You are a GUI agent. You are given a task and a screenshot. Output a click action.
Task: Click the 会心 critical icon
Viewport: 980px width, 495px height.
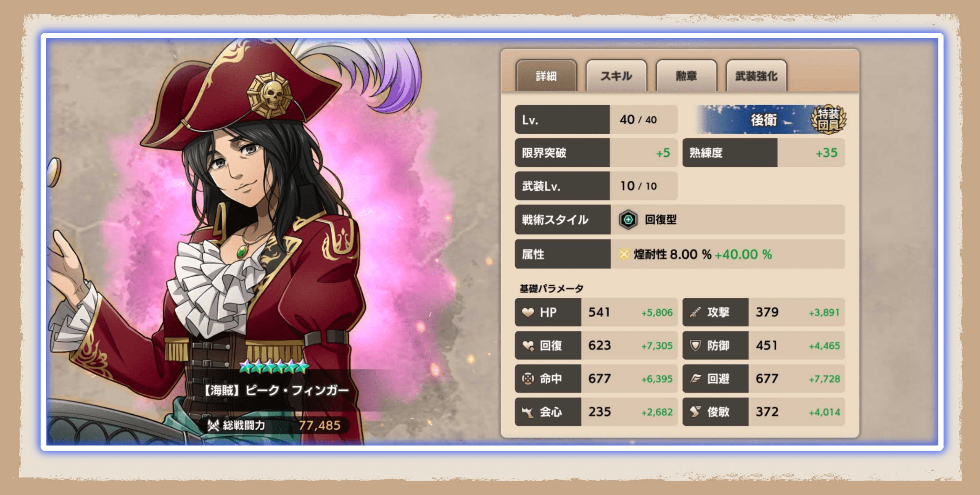[x=528, y=412]
